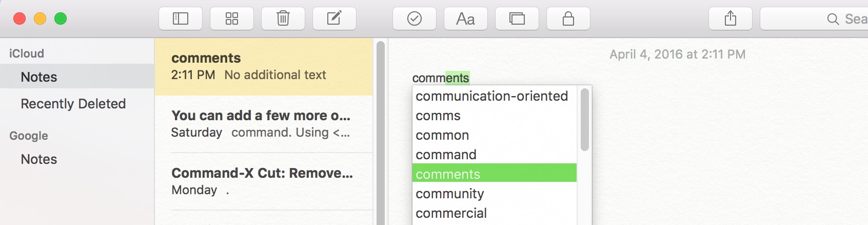Screen dimensions: 868x225
Task: Lock the note with the padlock icon
Action: tap(568, 19)
